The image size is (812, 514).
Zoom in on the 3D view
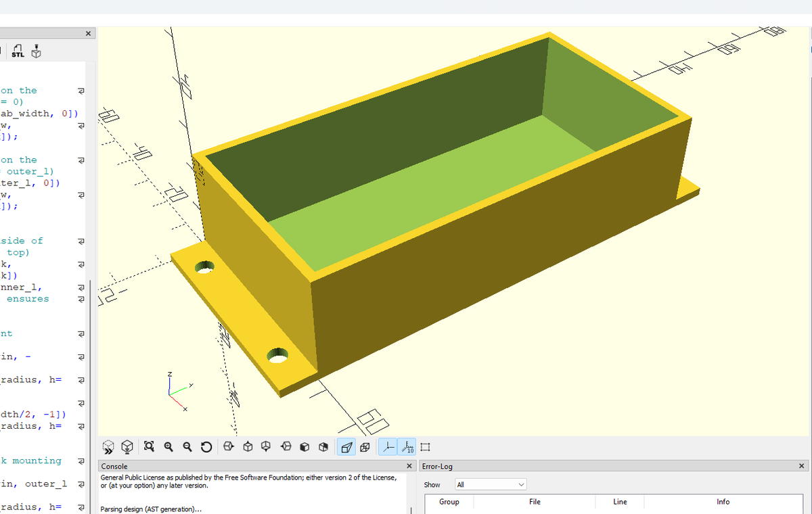tap(168, 446)
